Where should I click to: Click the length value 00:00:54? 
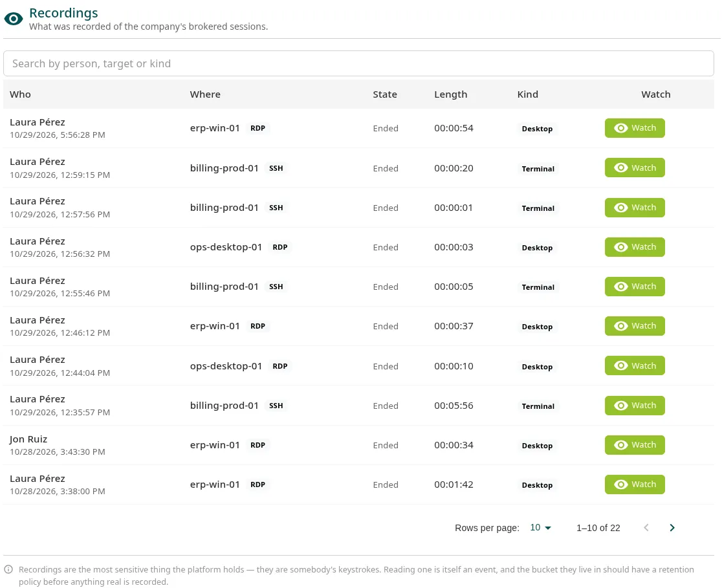454,128
